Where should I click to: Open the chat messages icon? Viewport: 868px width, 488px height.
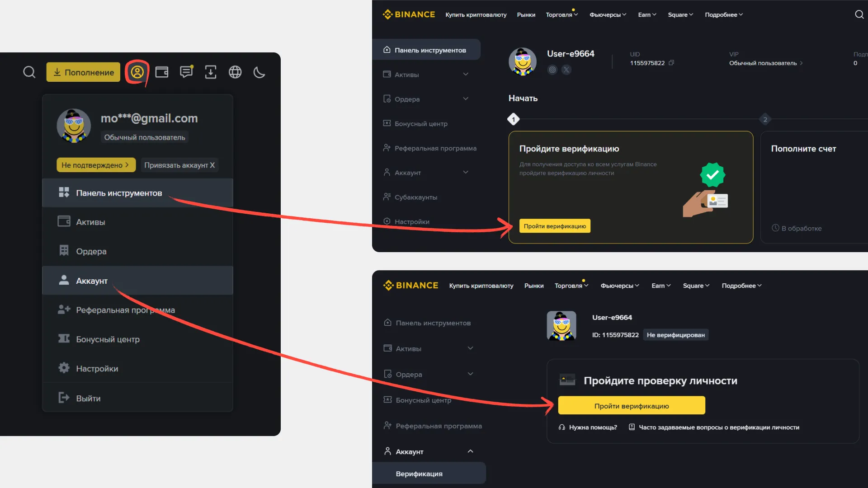click(x=186, y=72)
